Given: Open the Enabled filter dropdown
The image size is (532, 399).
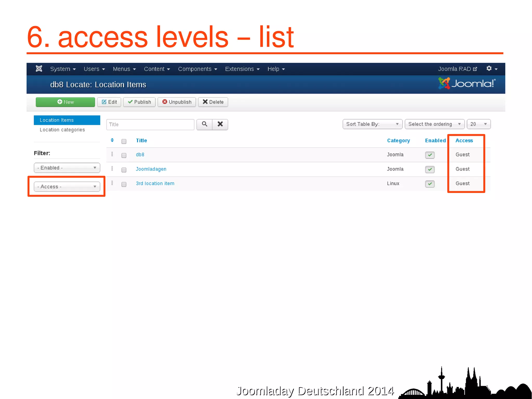Looking at the screenshot, I should (x=67, y=168).
